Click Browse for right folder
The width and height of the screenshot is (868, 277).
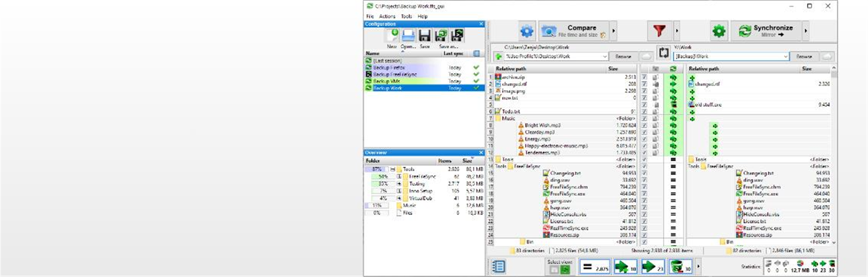tap(804, 56)
